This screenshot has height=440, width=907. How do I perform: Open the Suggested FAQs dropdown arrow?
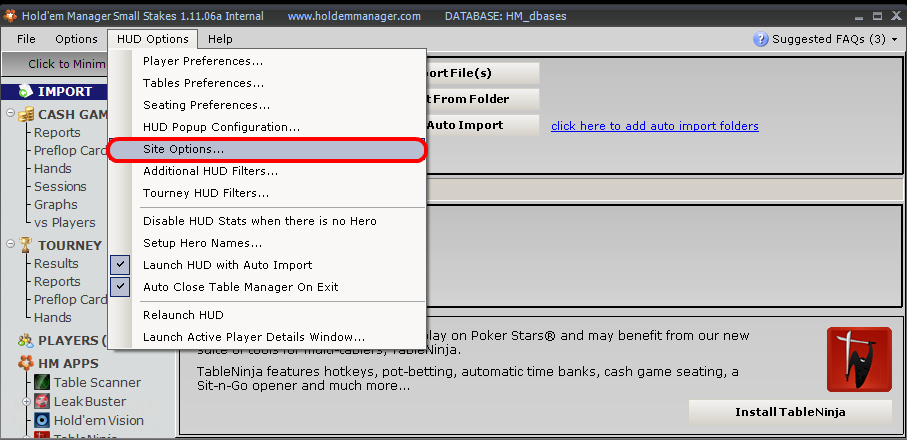pos(895,39)
